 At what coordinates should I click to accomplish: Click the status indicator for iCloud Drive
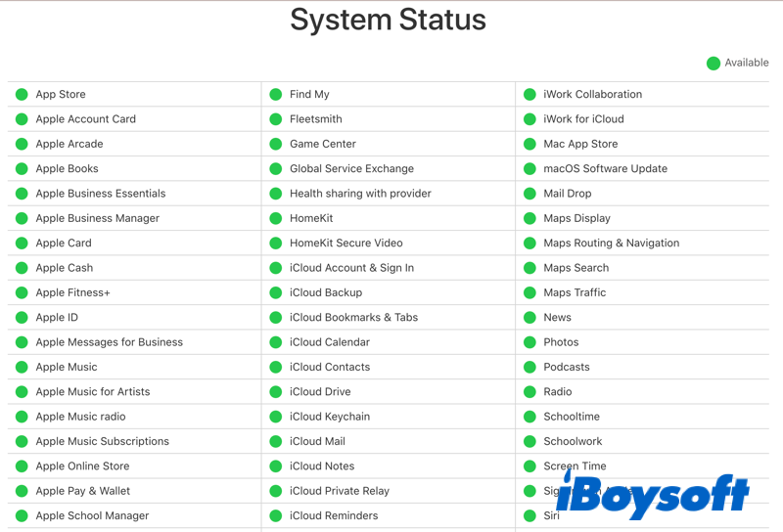point(276,392)
